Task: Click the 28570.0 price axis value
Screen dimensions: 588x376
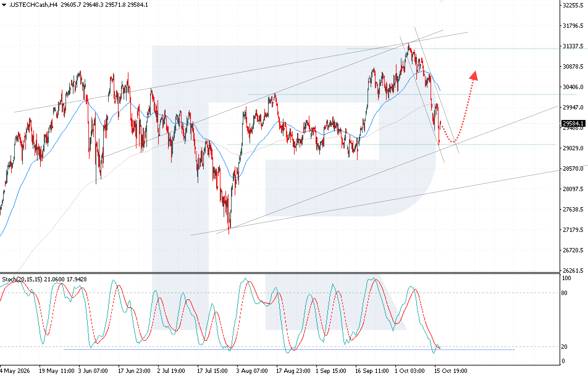Action: point(573,169)
